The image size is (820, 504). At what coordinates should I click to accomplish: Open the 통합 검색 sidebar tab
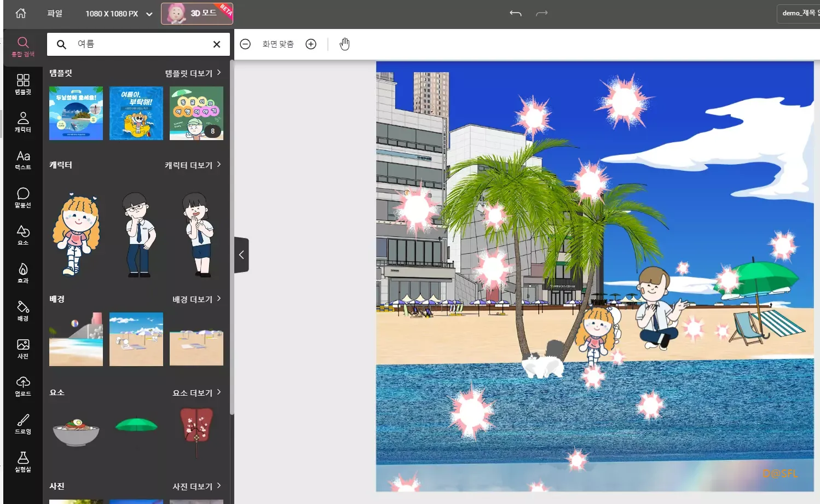pos(23,48)
